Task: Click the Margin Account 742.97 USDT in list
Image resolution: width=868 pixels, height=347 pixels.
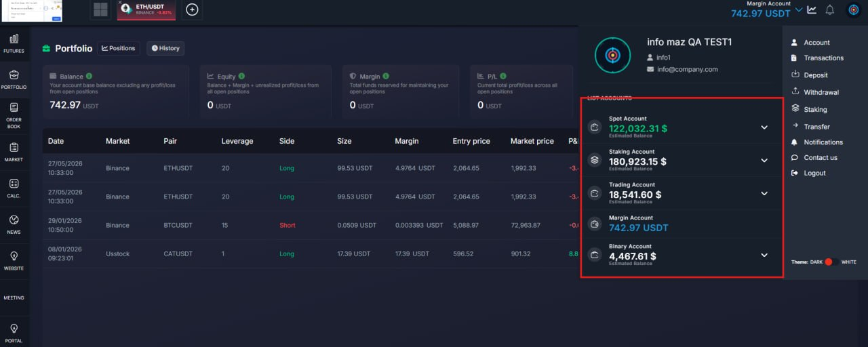Action: tap(638, 227)
